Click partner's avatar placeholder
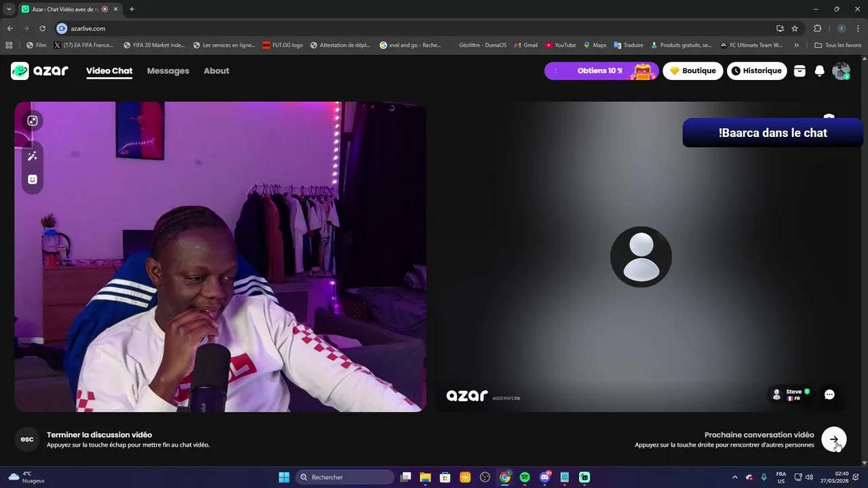 [641, 257]
